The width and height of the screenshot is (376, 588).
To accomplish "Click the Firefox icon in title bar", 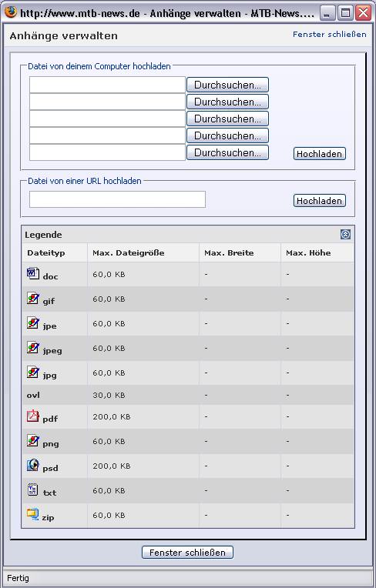I will pyautogui.click(x=11, y=12).
